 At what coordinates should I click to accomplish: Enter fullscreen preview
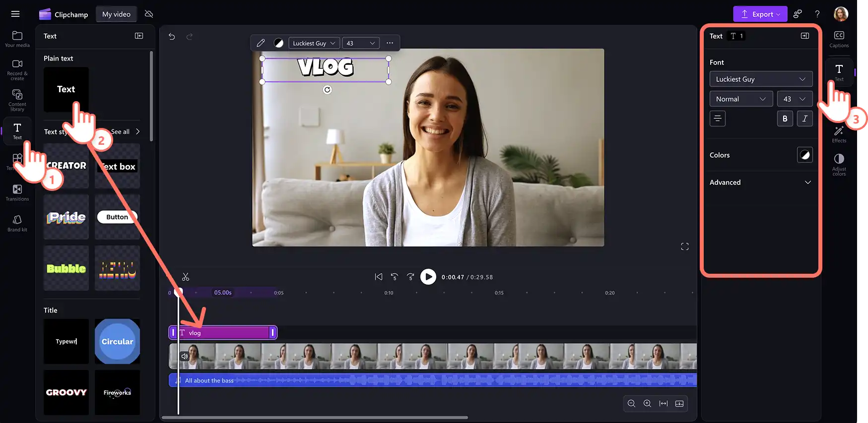685,246
